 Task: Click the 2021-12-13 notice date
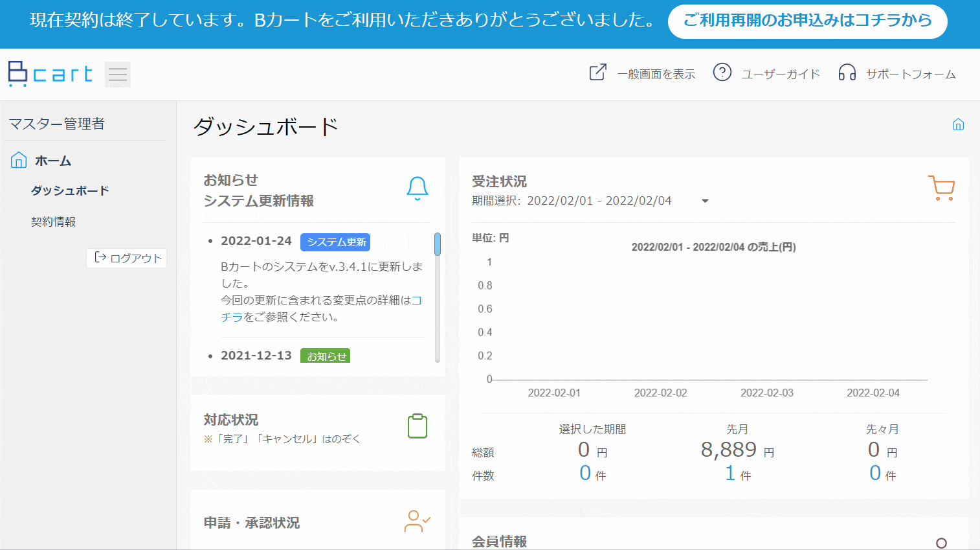pyautogui.click(x=256, y=356)
